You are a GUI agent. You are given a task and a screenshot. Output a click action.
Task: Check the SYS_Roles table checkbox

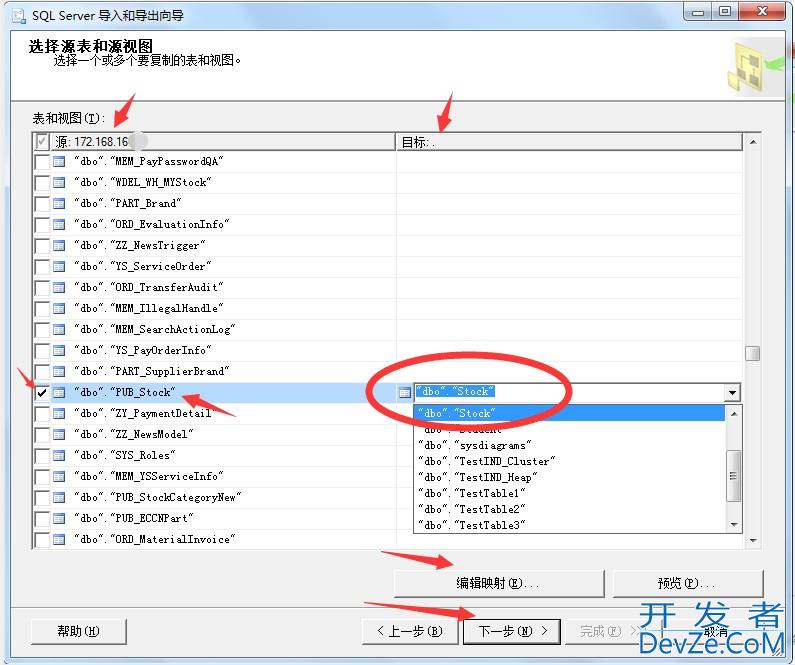(x=42, y=456)
